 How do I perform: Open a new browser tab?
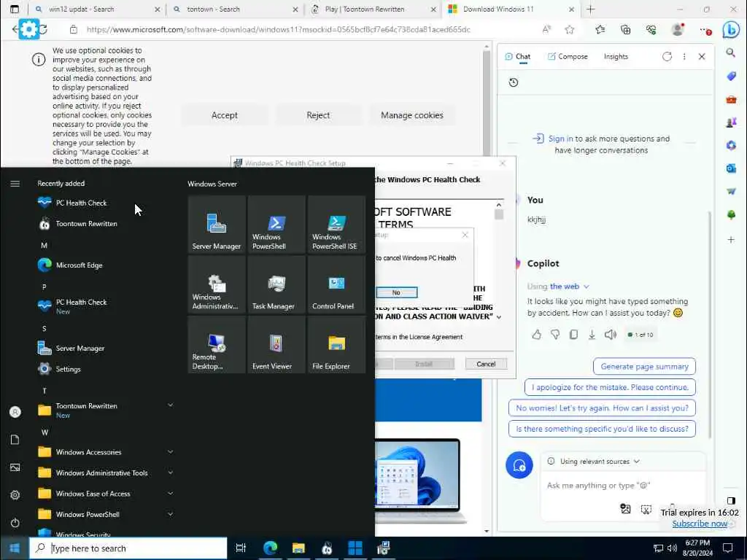tap(591, 9)
